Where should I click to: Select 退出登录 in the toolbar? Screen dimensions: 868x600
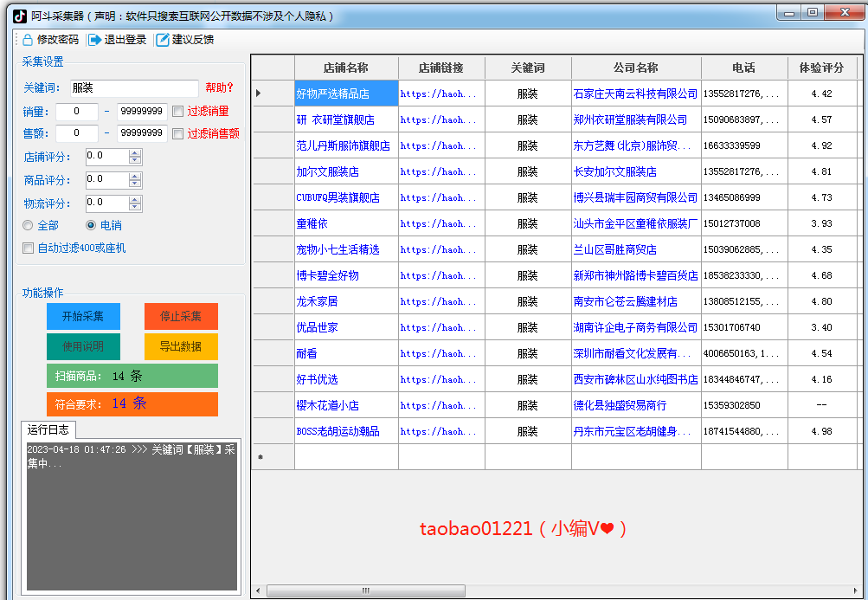pos(118,39)
